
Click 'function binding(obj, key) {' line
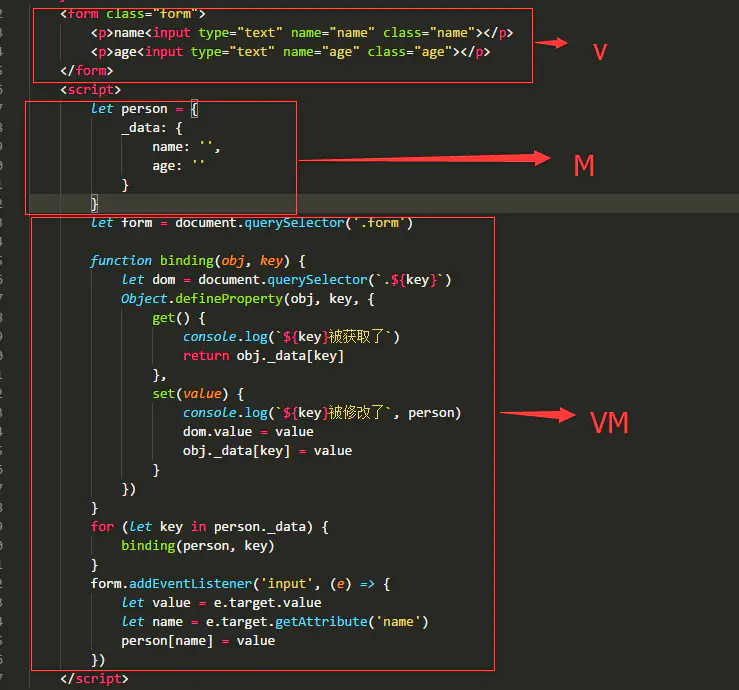198,261
